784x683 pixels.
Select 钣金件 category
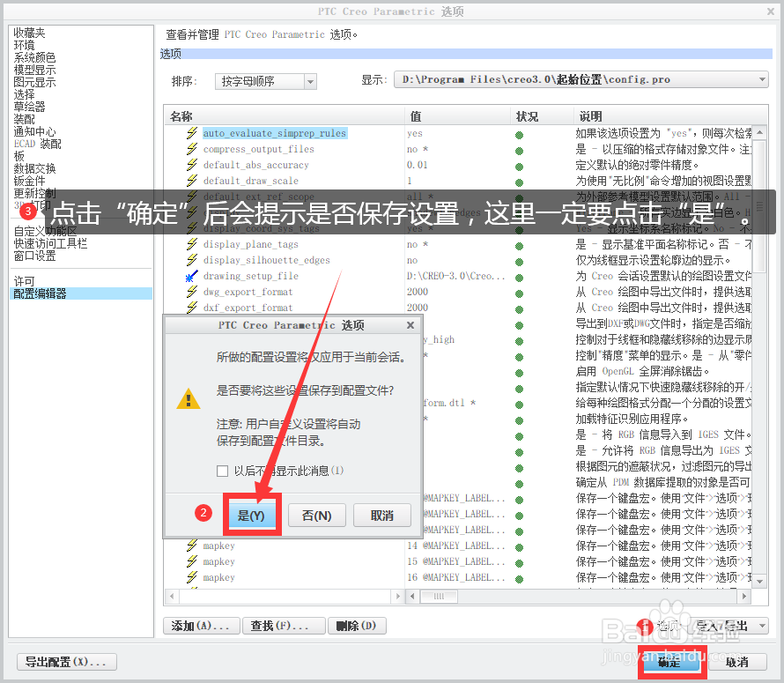pyautogui.click(x=29, y=181)
